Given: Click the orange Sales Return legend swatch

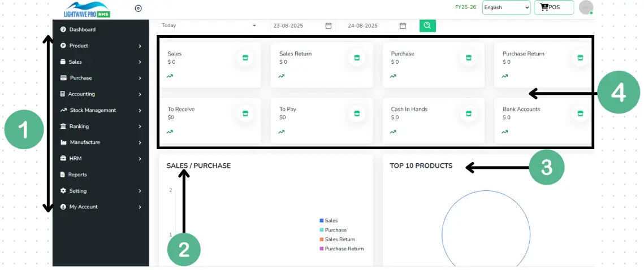Looking at the screenshot, I should click(x=322, y=239).
